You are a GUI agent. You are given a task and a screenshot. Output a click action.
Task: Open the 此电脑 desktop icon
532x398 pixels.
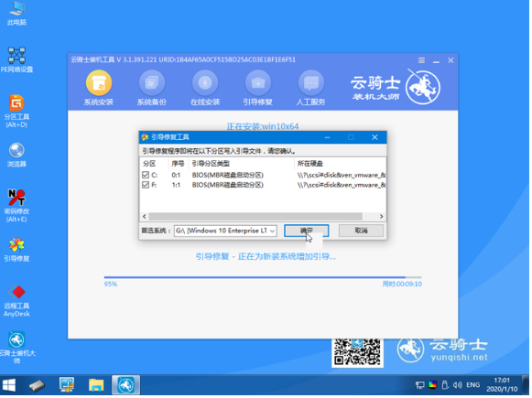16,14
